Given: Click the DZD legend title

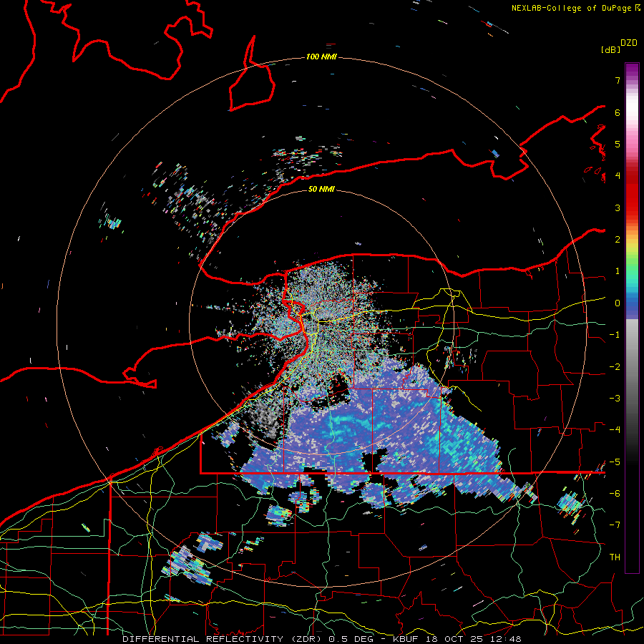Looking at the screenshot, I should point(629,43).
